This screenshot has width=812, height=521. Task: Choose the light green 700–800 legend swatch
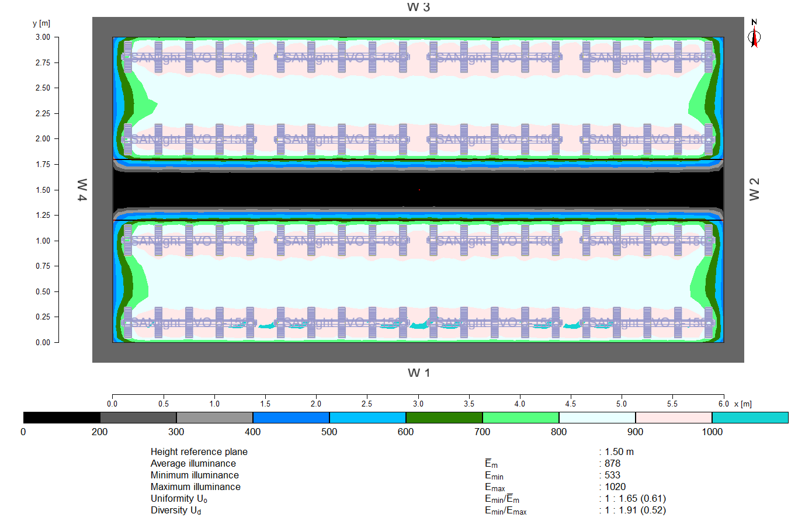point(521,418)
